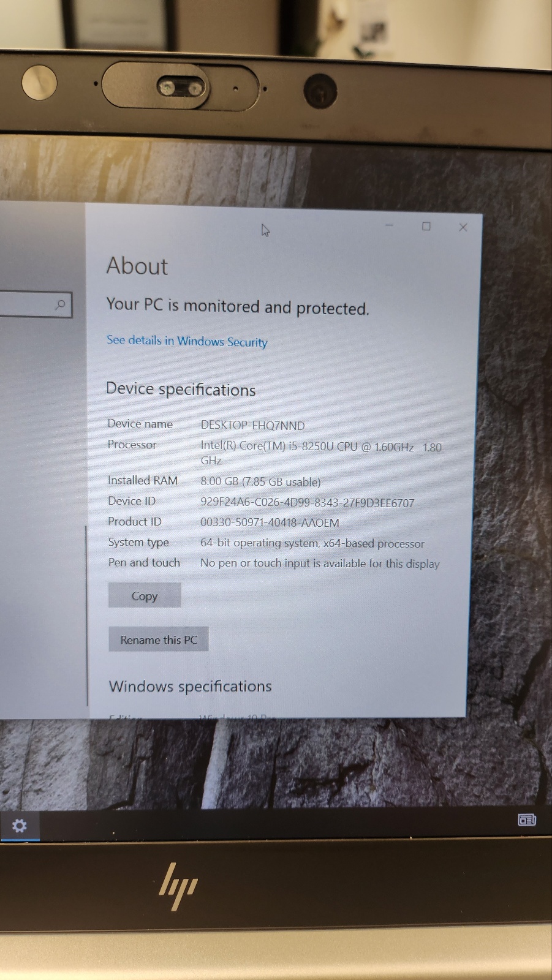Open See details in Windows Security link

click(x=187, y=341)
